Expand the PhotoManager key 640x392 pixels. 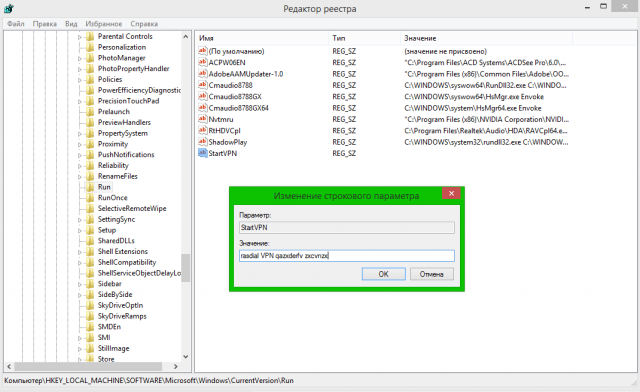click(80, 58)
